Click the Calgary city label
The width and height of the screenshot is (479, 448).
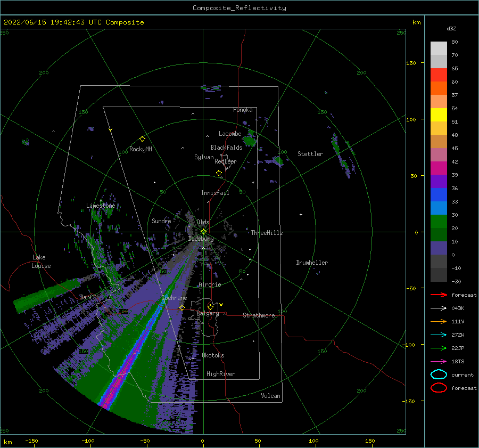(208, 313)
